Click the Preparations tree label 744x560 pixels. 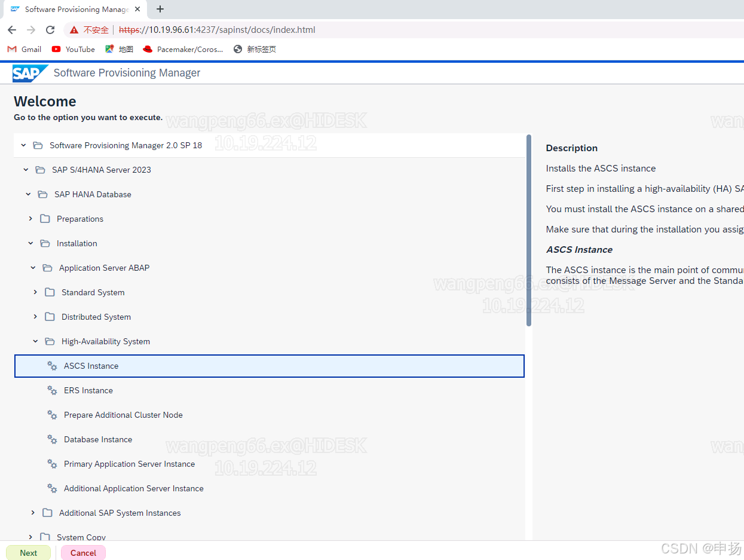point(80,219)
